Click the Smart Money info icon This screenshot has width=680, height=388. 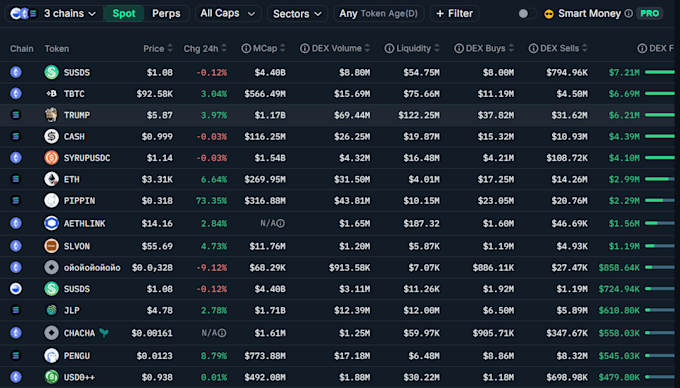click(x=628, y=13)
